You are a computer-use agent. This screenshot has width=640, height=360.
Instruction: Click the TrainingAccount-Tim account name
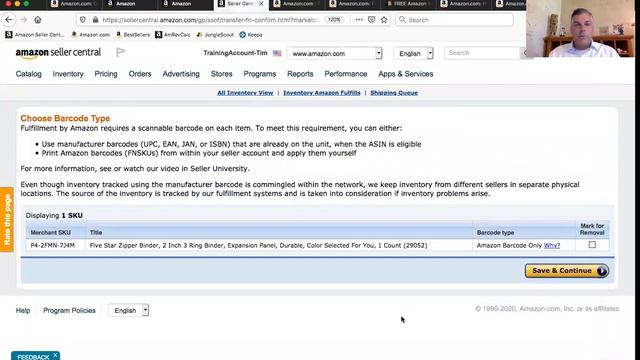click(x=235, y=53)
